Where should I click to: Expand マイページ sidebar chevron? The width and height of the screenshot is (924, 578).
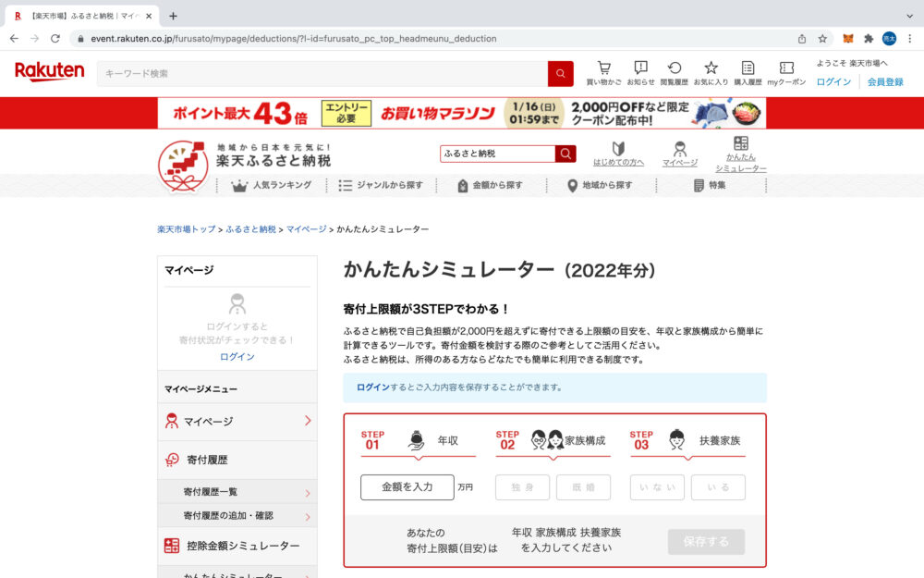coord(307,421)
